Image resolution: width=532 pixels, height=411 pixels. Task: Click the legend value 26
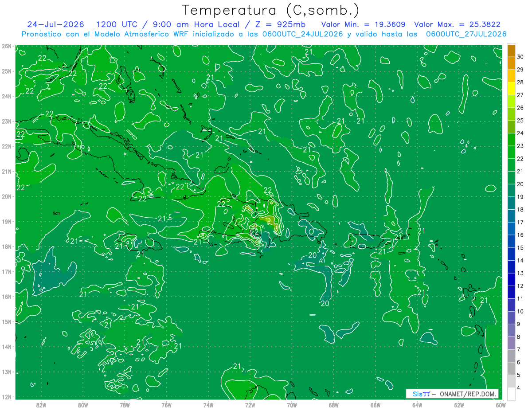pos(520,108)
